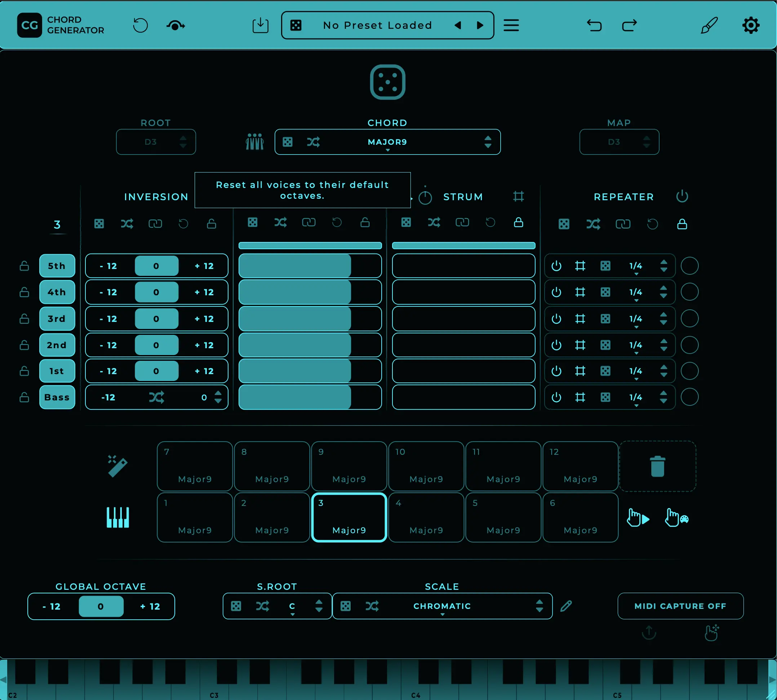Click the save preset download icon
This screenshot has height=700, width=777.
pos(260,25)
